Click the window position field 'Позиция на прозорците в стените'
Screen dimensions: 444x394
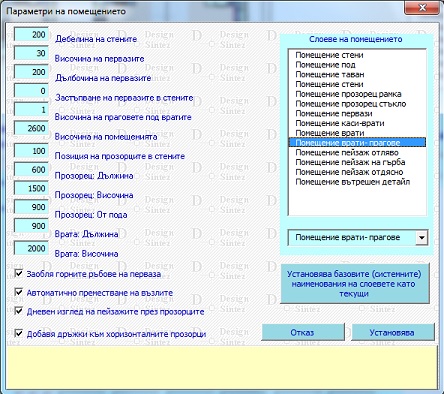(31, 151)
